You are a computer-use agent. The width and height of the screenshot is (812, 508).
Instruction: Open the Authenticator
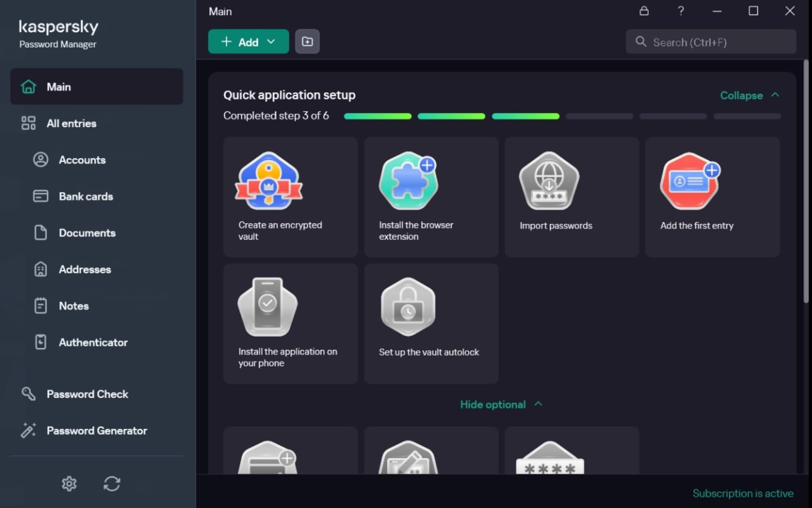[x=93, y=342]
